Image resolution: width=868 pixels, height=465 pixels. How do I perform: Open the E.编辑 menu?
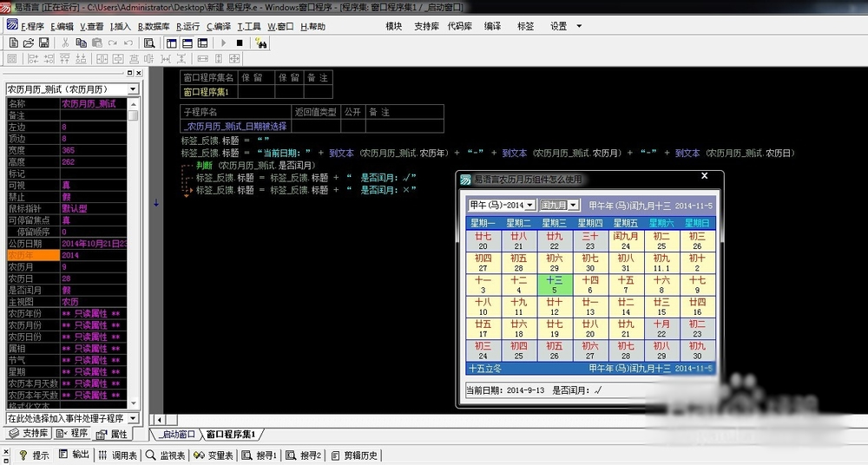(62, 27)
